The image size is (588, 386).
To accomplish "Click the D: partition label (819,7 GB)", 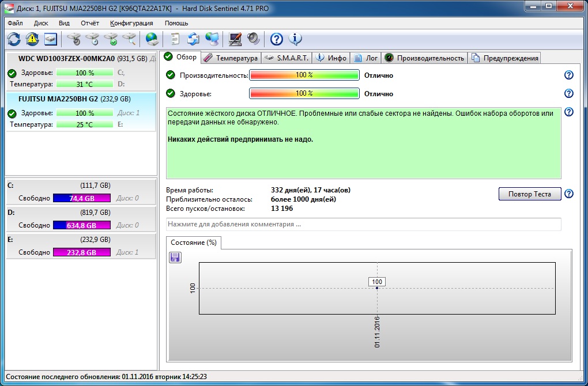I will point(95,213).
